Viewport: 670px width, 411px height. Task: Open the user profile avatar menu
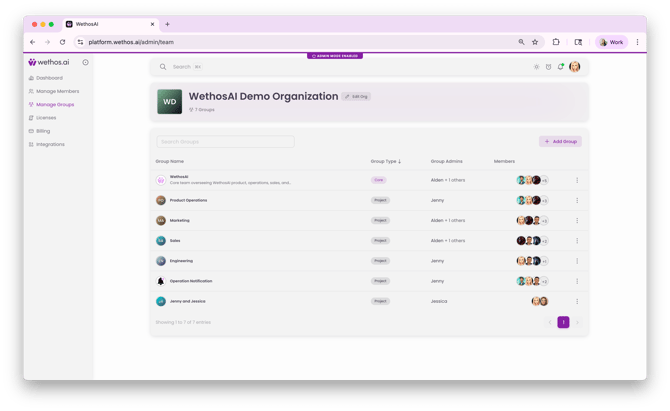575,67
